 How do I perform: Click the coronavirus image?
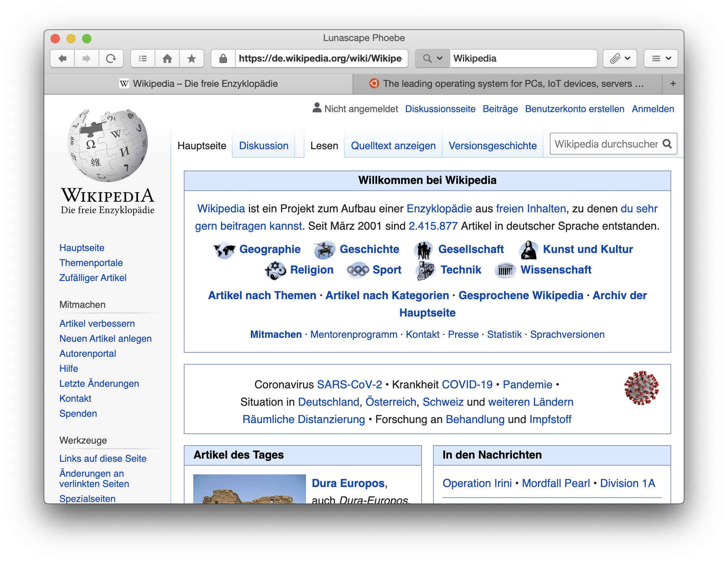[641, 388]
